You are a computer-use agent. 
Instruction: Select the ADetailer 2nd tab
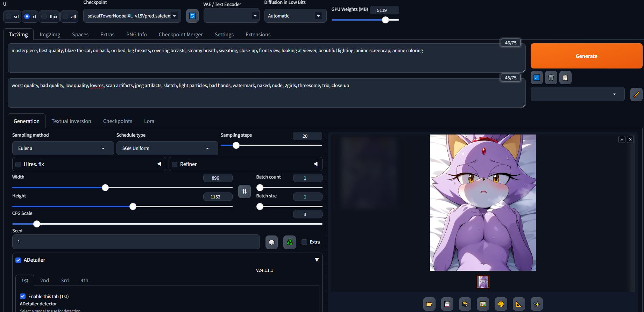tap(44, 281)
